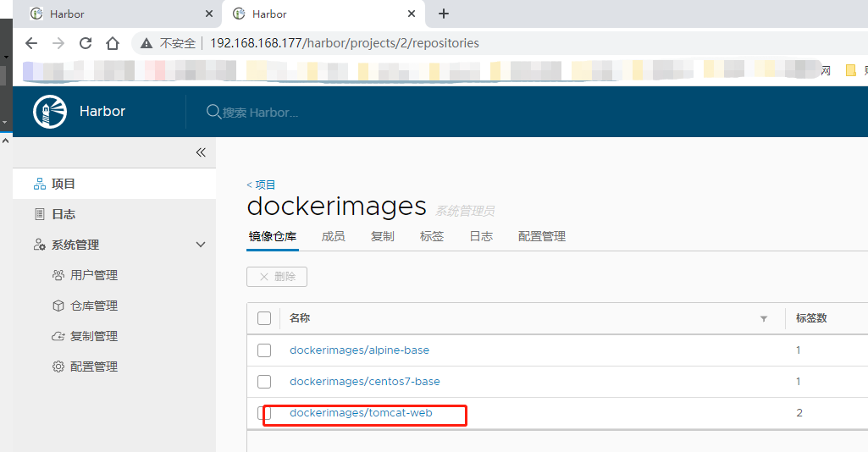The height and width of the screenshot is (452, 868).
Task: Click the browser forward arrow
Action: 58,43
